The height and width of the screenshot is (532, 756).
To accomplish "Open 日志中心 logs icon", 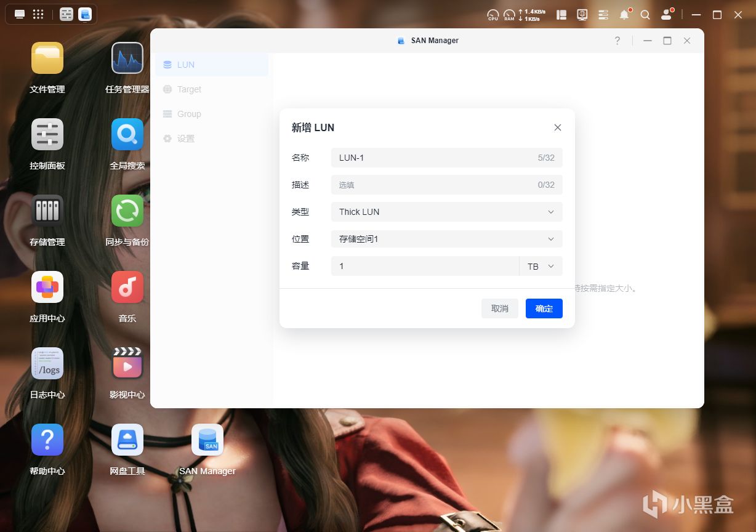I will 47,363.
